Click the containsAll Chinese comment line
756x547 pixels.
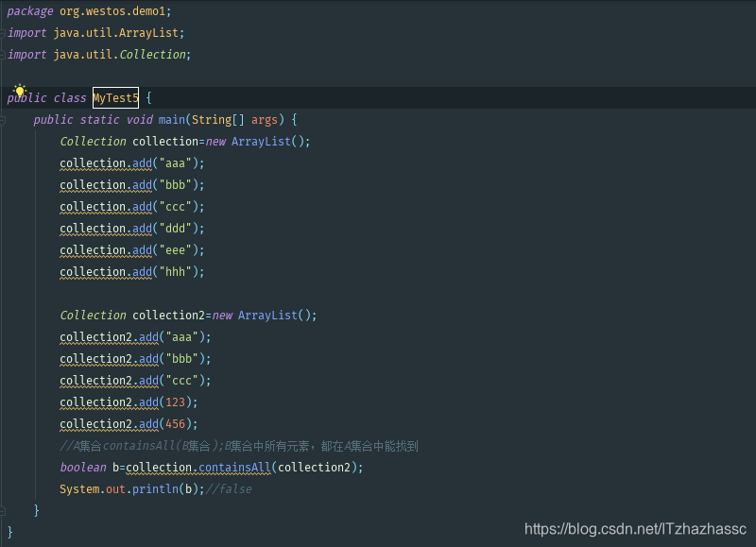pyautogui.click(x=239, y=446)
